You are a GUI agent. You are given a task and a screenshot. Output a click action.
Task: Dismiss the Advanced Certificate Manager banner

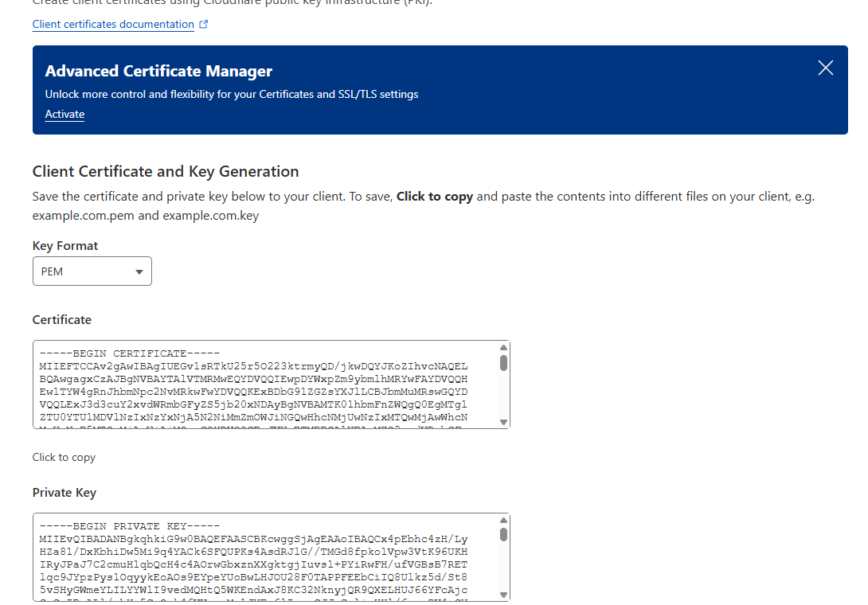pyautogui.click(x=825, y=68)
